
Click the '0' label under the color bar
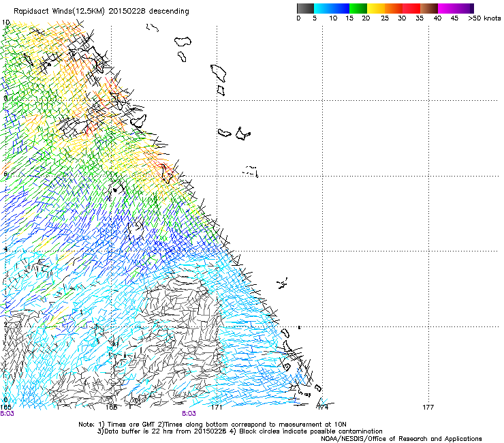pyautogui.click(x=298, y=18)
